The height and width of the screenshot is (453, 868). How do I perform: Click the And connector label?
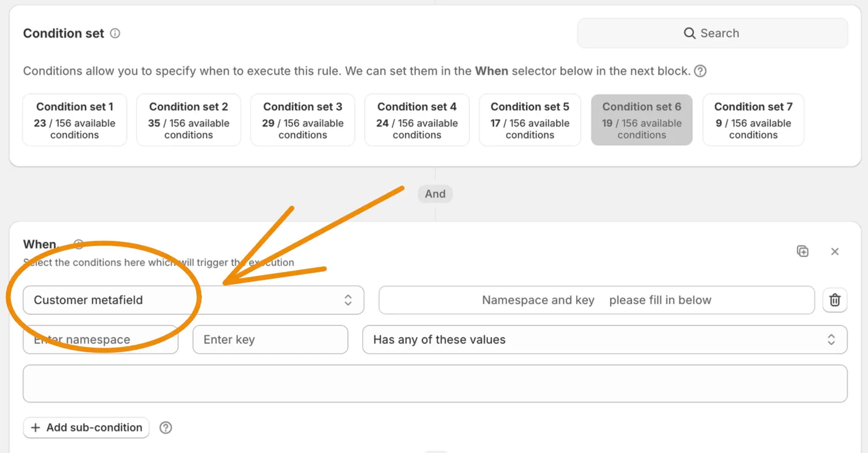point(435,194)
